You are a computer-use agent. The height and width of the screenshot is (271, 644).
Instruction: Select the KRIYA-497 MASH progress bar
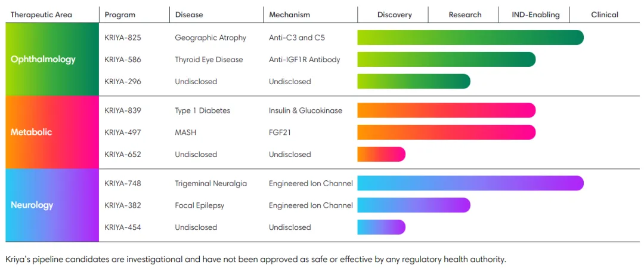click(446, 132)
